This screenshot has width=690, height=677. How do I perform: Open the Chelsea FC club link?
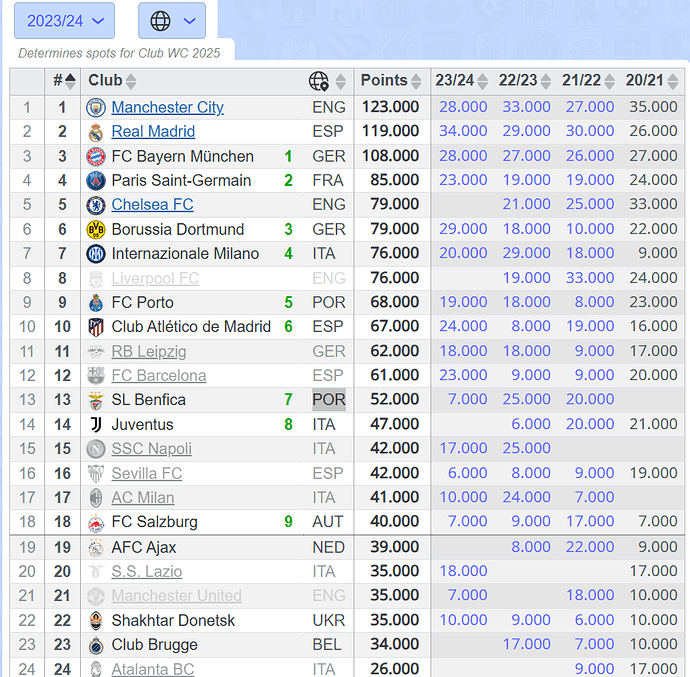152,205
